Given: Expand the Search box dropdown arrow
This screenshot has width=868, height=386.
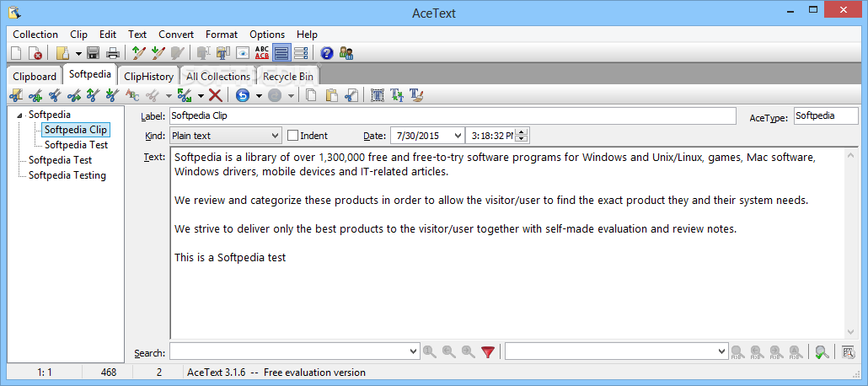Looking at the screenshot, I should tap(414, 351).
